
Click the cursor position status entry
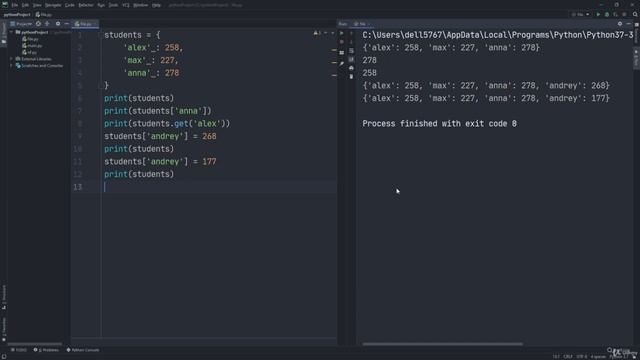pos(556,356)
